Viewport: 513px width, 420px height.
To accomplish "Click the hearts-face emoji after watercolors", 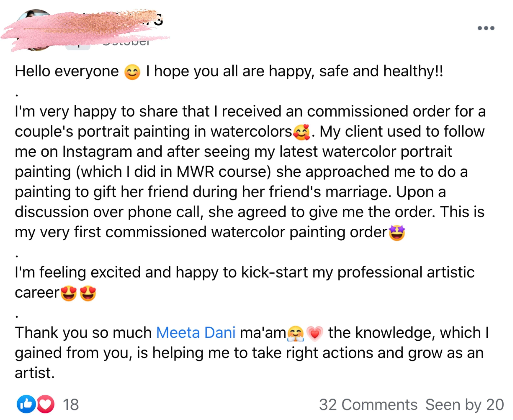I will pos(302,132).
